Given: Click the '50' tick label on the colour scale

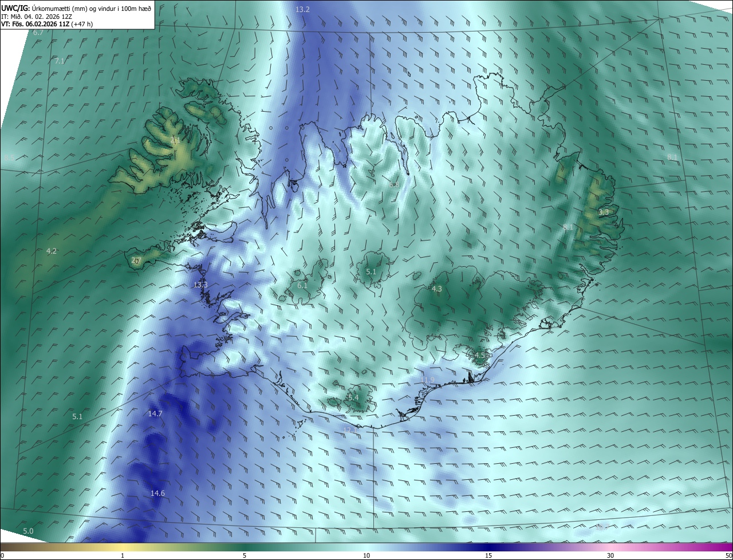Looking at the screenshot, I should [728, 555].
